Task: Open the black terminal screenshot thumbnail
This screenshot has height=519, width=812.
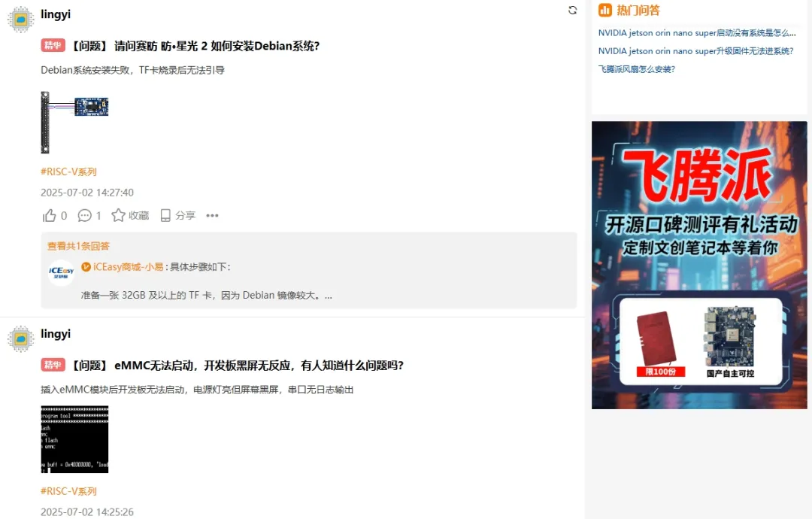Action: pos(74,439)
